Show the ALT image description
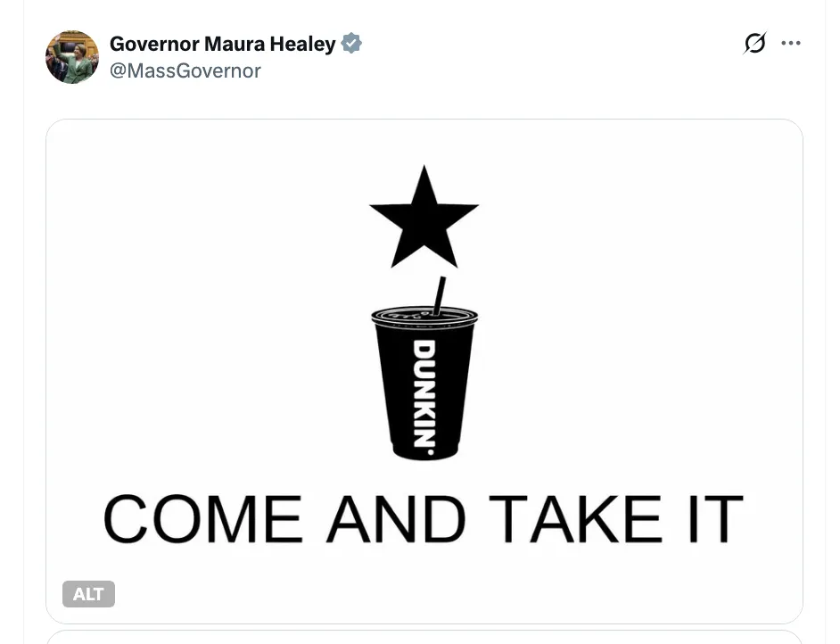Viewport: 840px width, 644px height. (88, 594)
